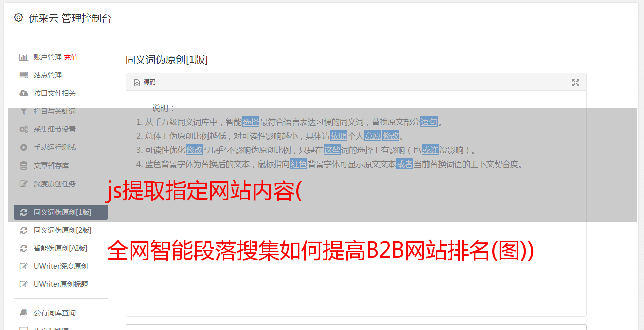Select 智能伪原创[AI版] in the sidebar
The height and width of the screenshot is (330, 644).
pyautogui.click(x=58, y=248)
